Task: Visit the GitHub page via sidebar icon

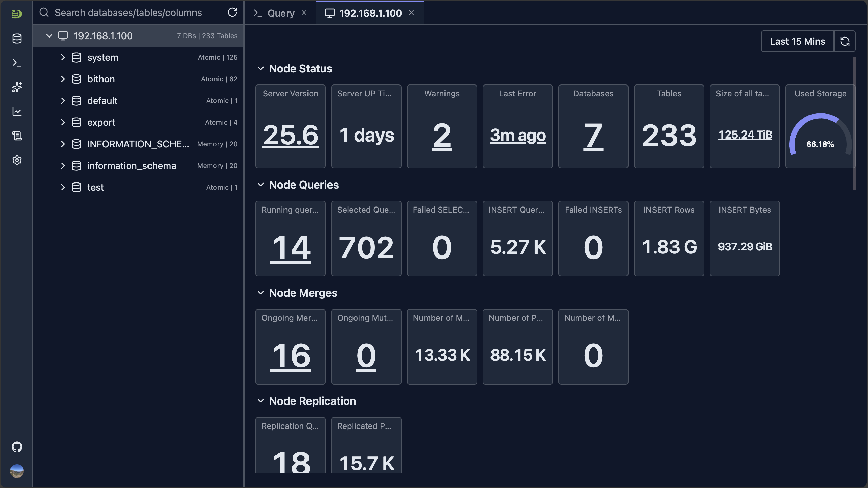Action: click(x=17, y=447)
